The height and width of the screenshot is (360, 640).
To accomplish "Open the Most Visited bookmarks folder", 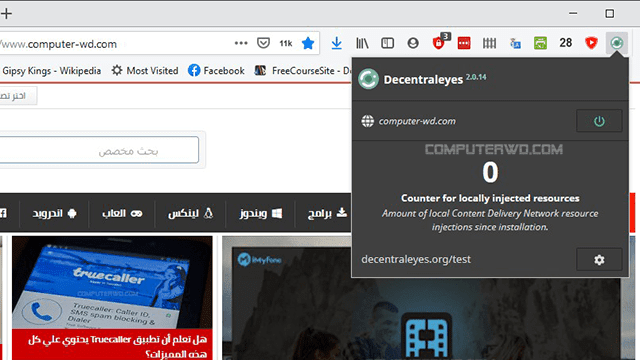I will click(145, 71).
